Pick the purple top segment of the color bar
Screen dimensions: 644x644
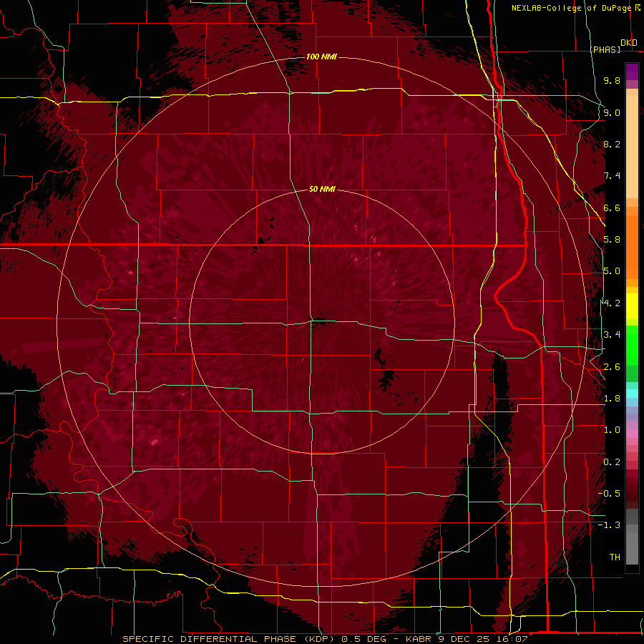(632, 72)
